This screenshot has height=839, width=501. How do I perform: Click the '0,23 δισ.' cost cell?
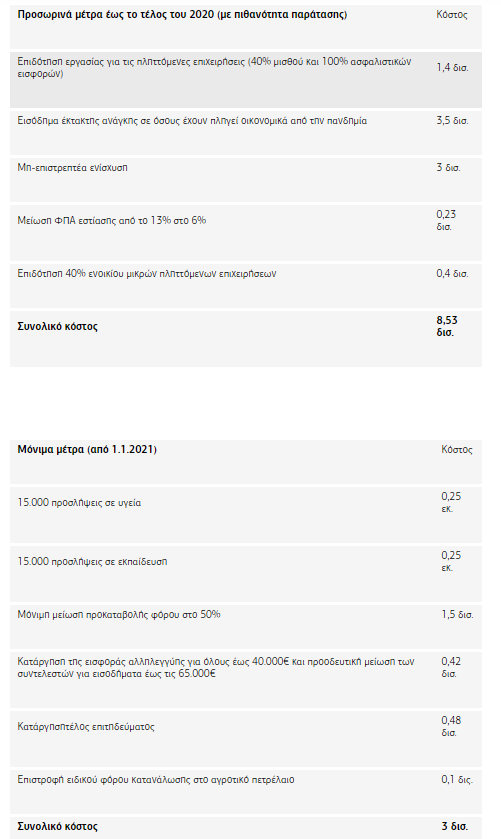(x=446, y=220)
